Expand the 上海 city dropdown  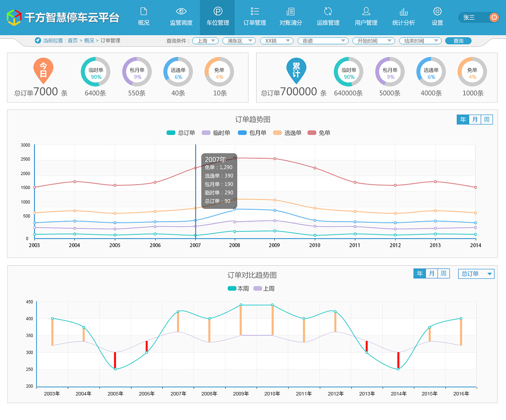pos(206,41)
